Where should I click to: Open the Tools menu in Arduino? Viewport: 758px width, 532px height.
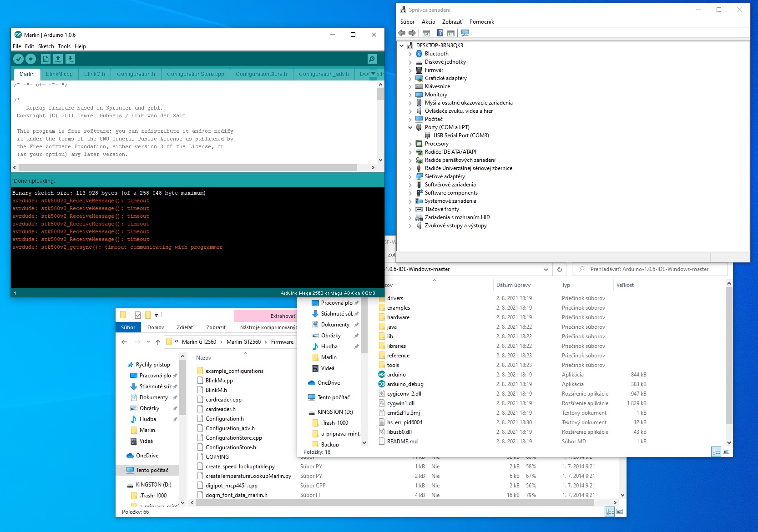coord(64,46)
